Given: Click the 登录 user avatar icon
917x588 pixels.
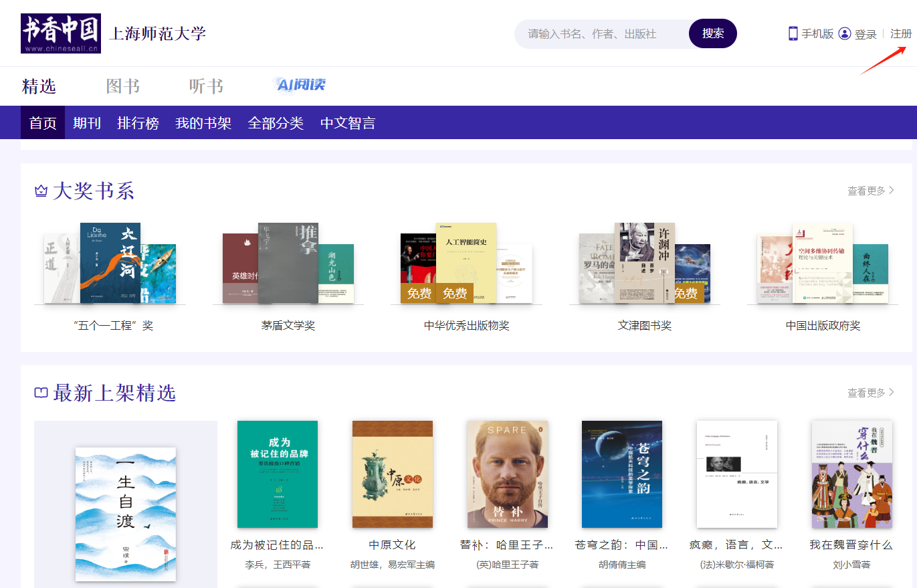Looking at the screenshot, I should [x=845, y=33].
